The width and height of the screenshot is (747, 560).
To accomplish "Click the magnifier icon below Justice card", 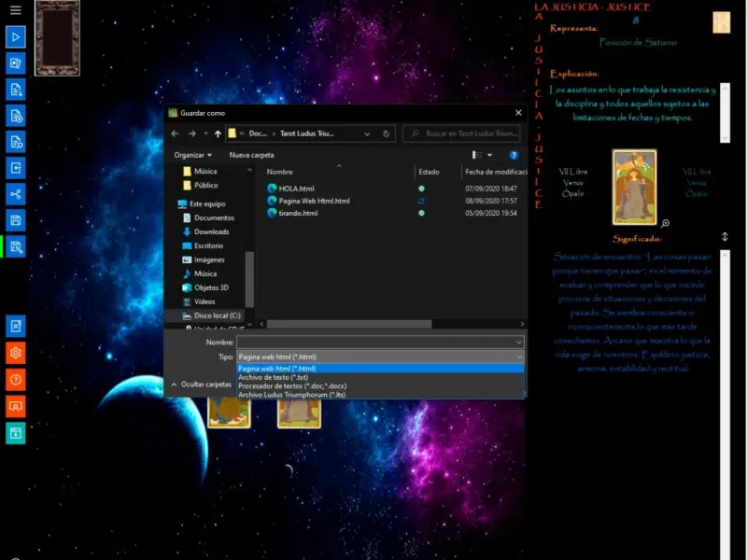I will 665,224.
